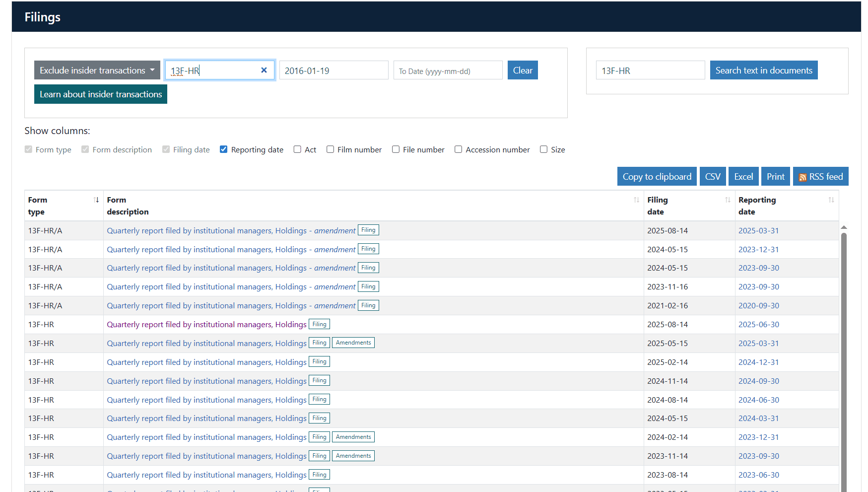The height and width of the screenshot is (492, 868).
Task: Enable the Accession number column checkbox
Action: 458,149
